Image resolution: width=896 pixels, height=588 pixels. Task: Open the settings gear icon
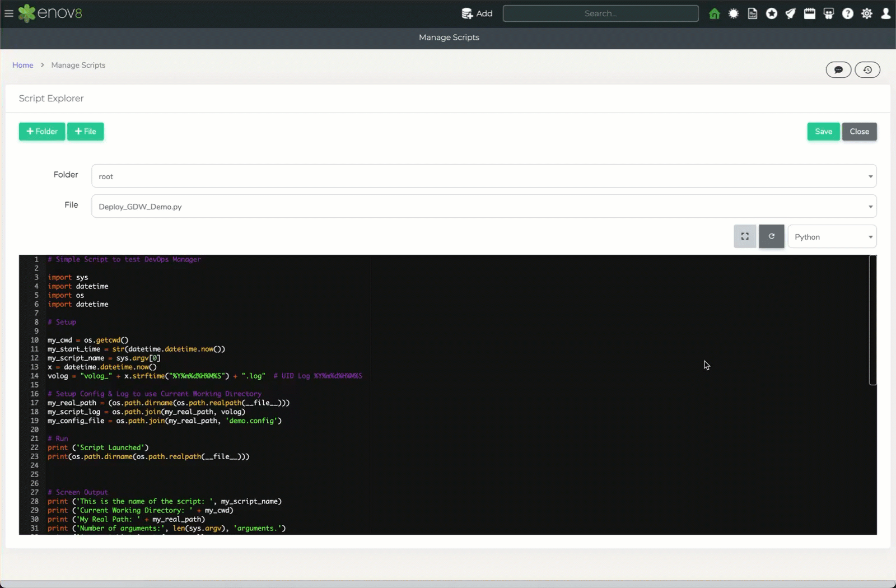[x=867, y=13]
